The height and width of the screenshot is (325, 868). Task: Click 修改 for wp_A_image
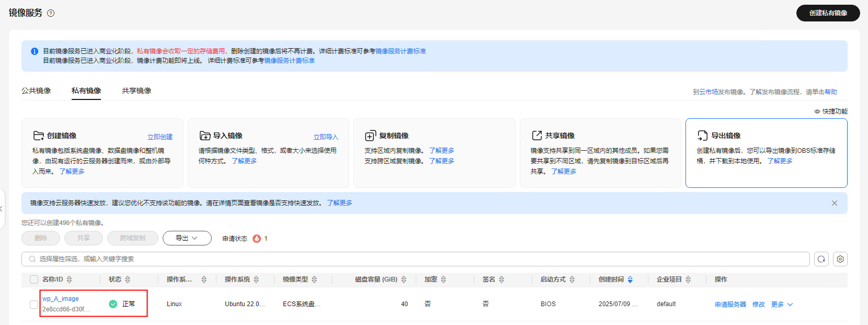(x=759, y=305)
